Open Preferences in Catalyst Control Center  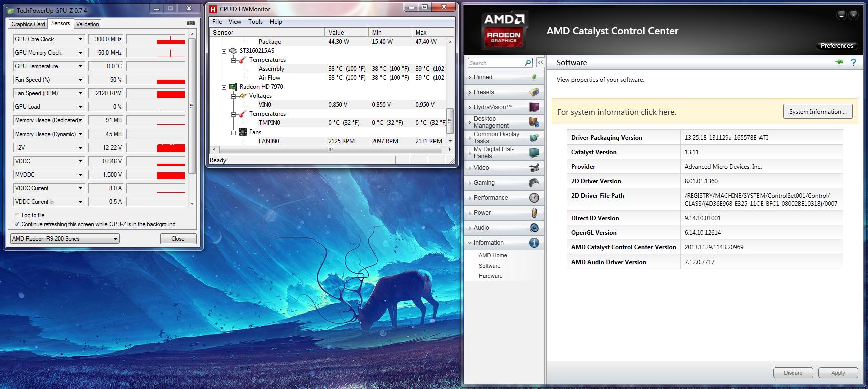[836, 46]
